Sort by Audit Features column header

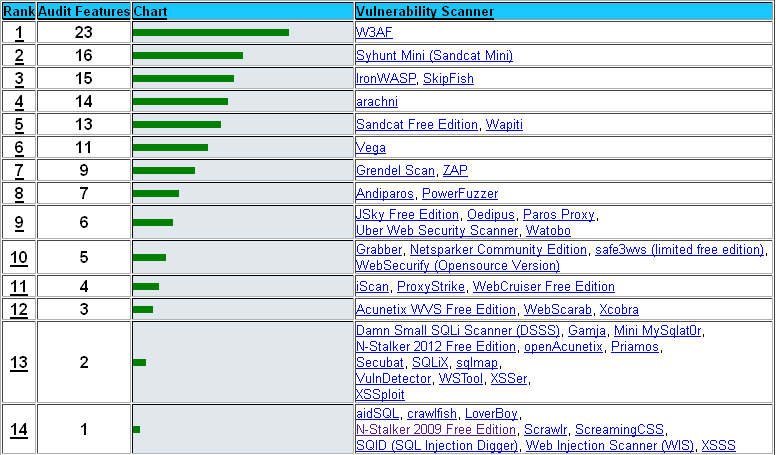point(84,12)
